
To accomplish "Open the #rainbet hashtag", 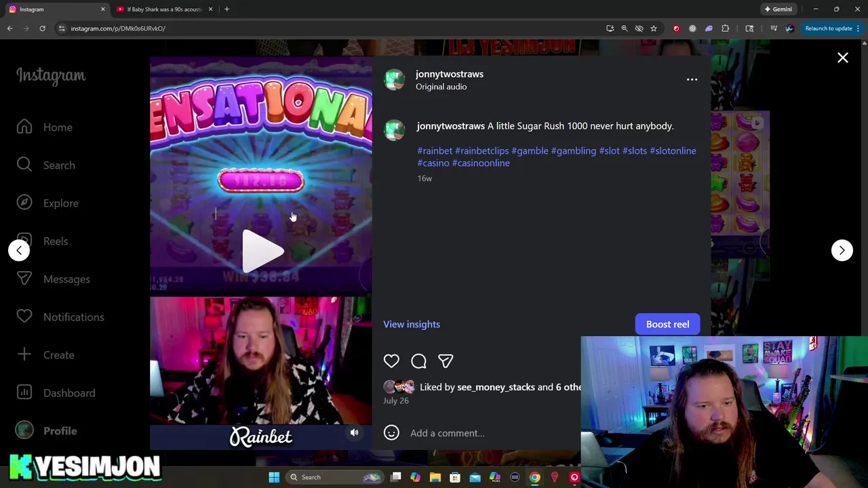I will click(435, 150).
